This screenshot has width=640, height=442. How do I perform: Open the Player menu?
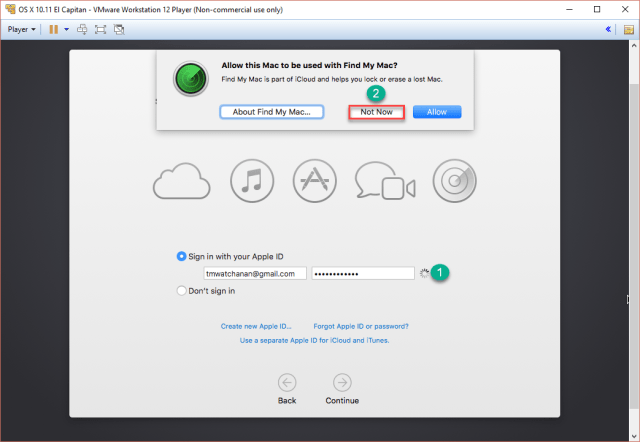[x=22, y=29]
